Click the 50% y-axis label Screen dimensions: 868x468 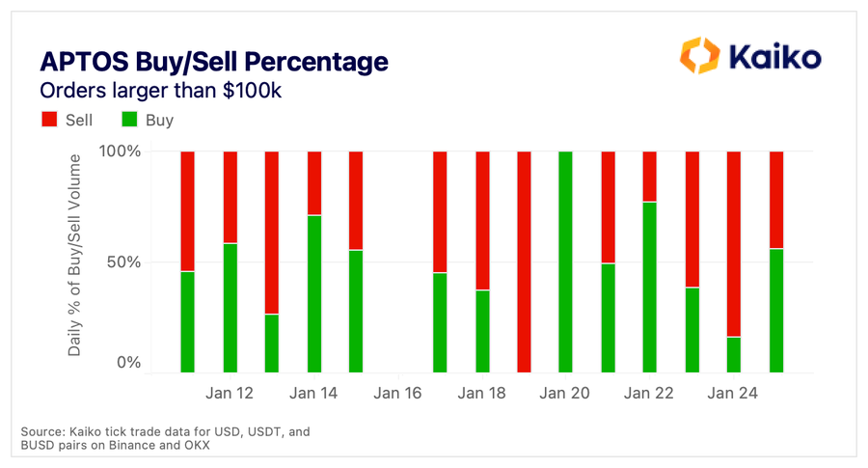click(x=123, y=262)
